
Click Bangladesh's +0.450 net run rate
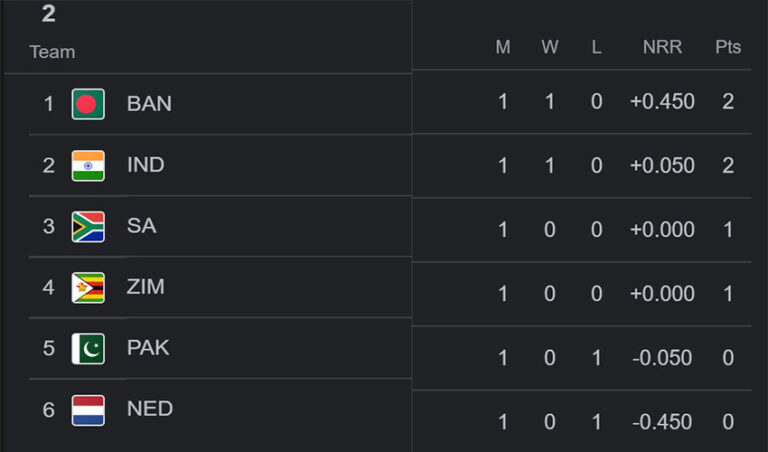[661, 102]
